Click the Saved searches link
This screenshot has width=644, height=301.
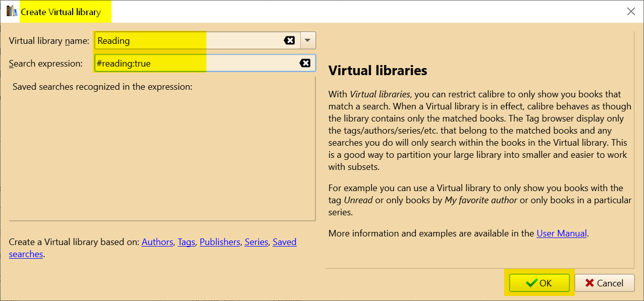(x=284, y=242)
